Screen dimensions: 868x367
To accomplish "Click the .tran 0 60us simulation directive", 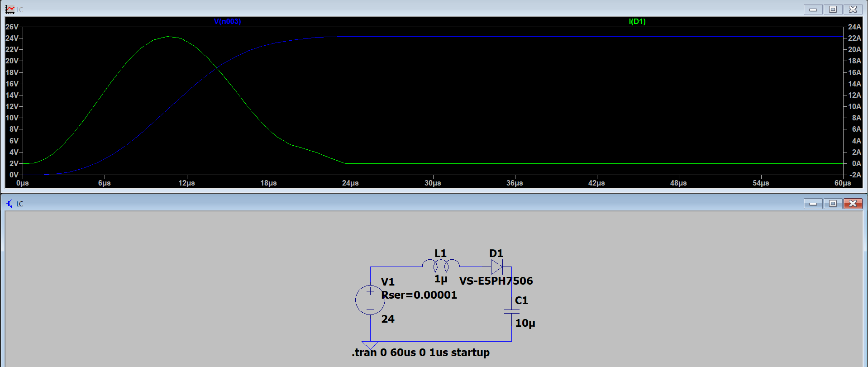I will (420, 353).
